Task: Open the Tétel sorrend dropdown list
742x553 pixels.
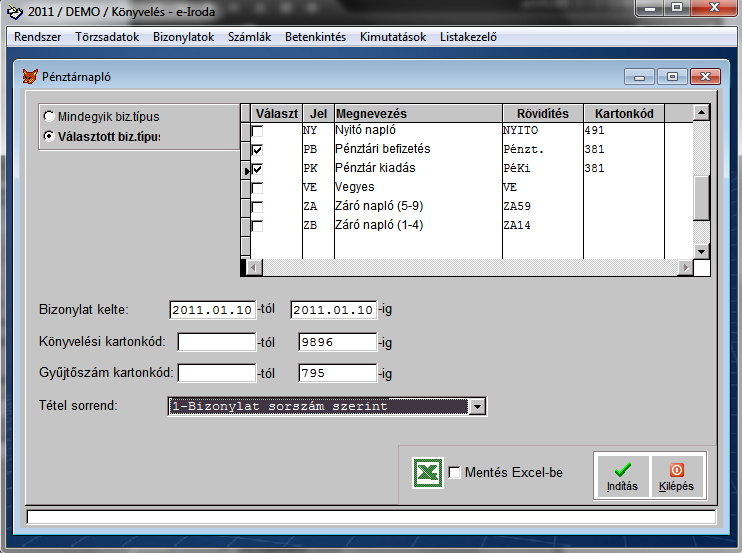Action: (x=477, y=406)
